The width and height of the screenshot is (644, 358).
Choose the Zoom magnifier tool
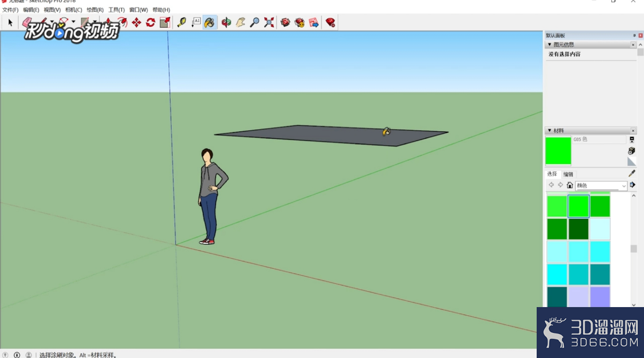coord(255,22)
